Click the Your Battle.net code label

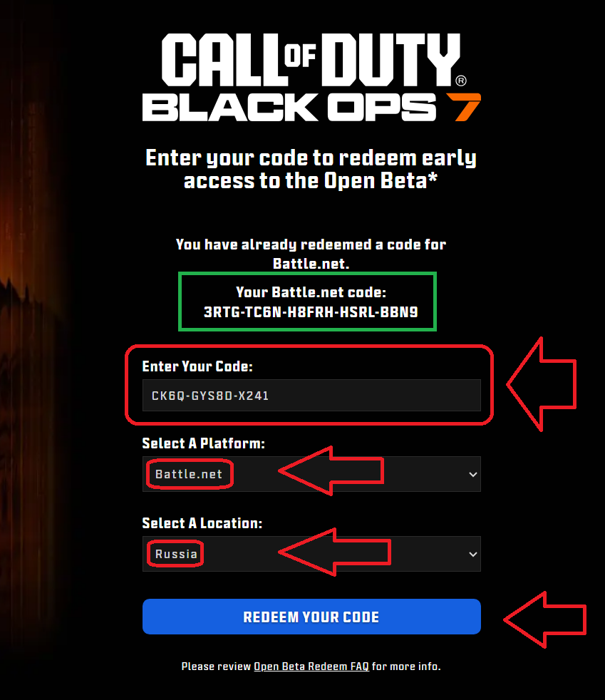311,292
